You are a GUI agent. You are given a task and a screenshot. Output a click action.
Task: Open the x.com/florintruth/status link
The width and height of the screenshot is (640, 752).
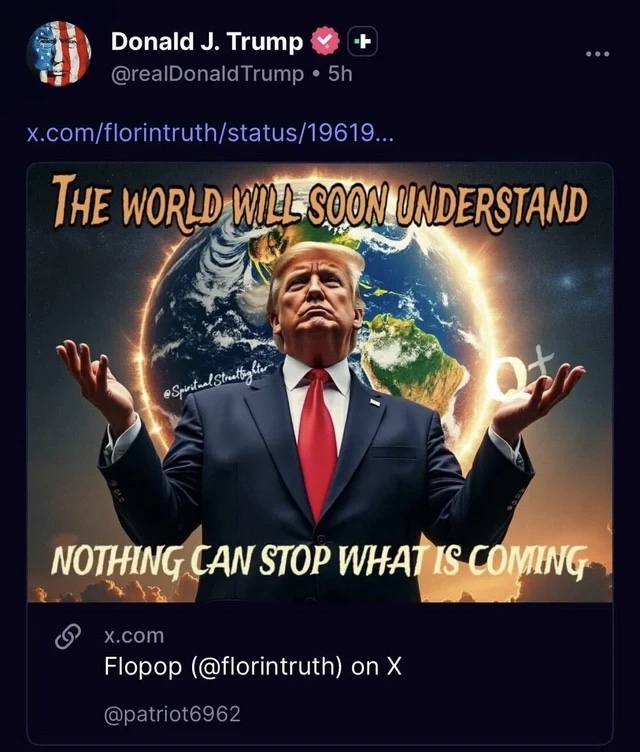(x=210, y=133)
